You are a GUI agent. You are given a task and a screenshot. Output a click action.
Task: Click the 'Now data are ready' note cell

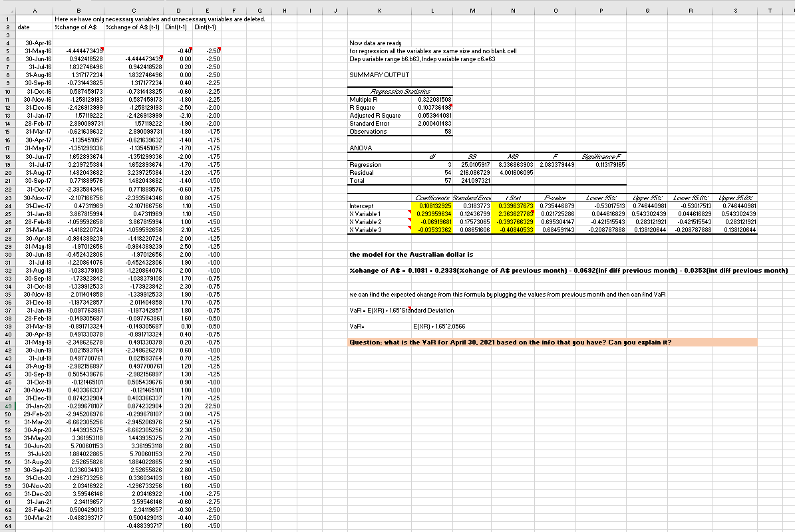click(x=376, y=43)
